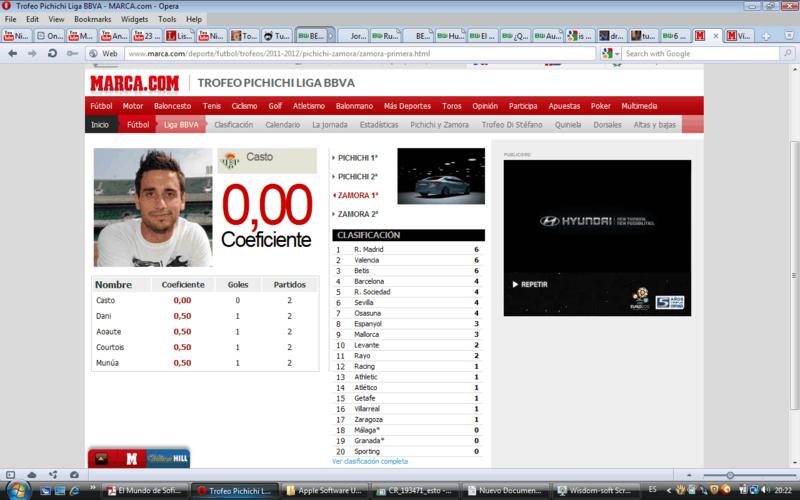800x500 pixels.
Task: Click the Opera Unite icon in status bar
Action: click(x=53, y=474)
